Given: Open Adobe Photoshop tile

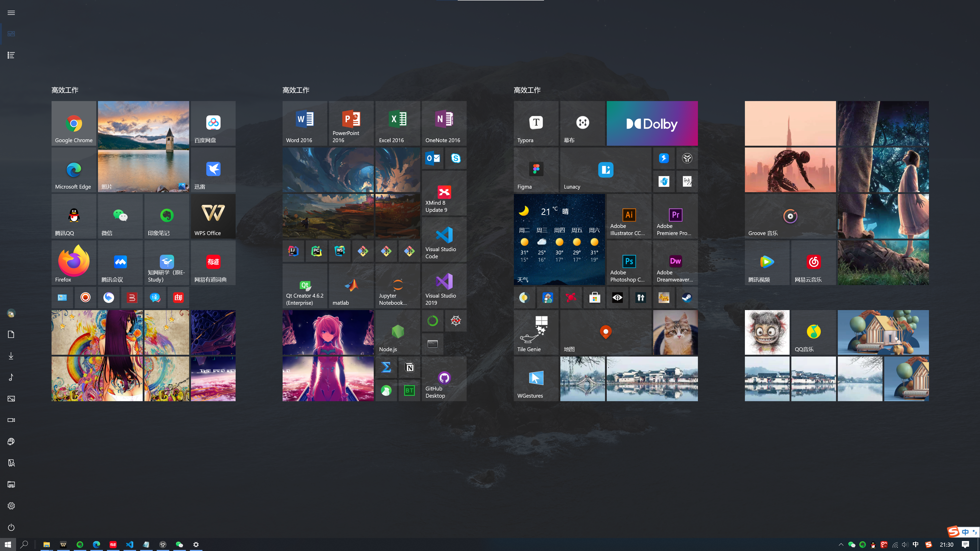Looking at the screenshot, I should pos(629,263).
